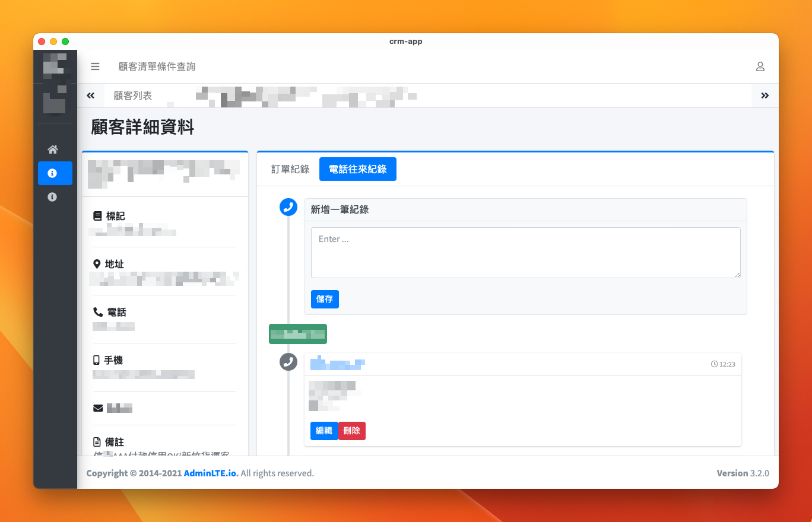Open the user account icon in navbar

tap(760, 66)
